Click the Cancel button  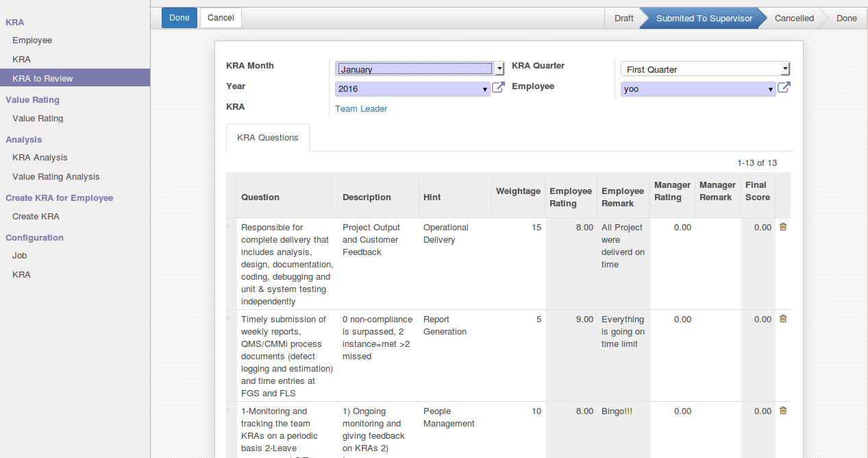tap(221, 18)
